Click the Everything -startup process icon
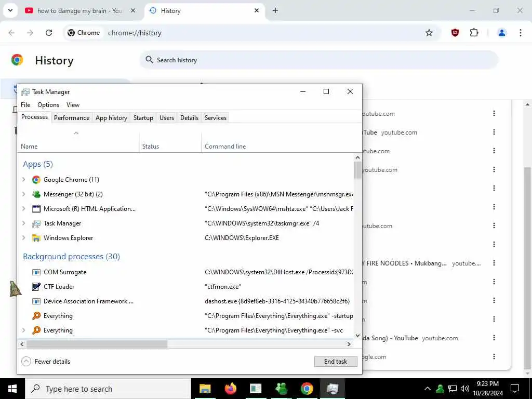This screenshot has height=399, width=532. (36, 316)
